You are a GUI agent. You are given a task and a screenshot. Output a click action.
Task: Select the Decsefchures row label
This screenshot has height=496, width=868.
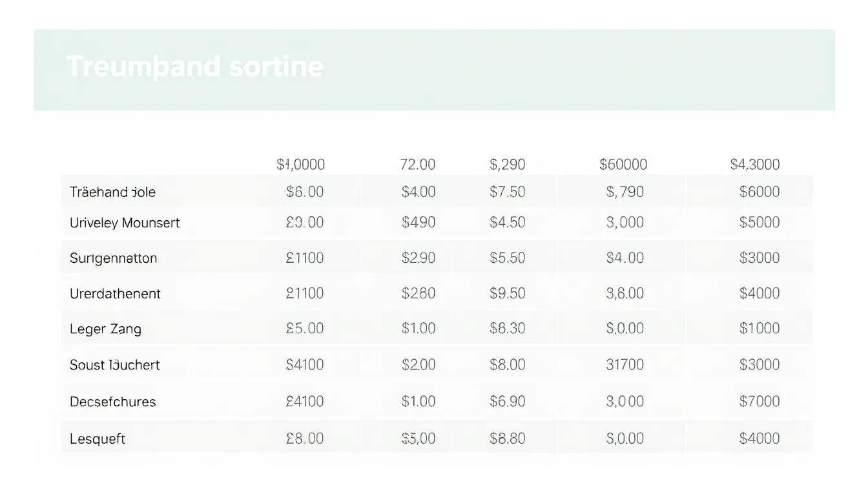112,402
